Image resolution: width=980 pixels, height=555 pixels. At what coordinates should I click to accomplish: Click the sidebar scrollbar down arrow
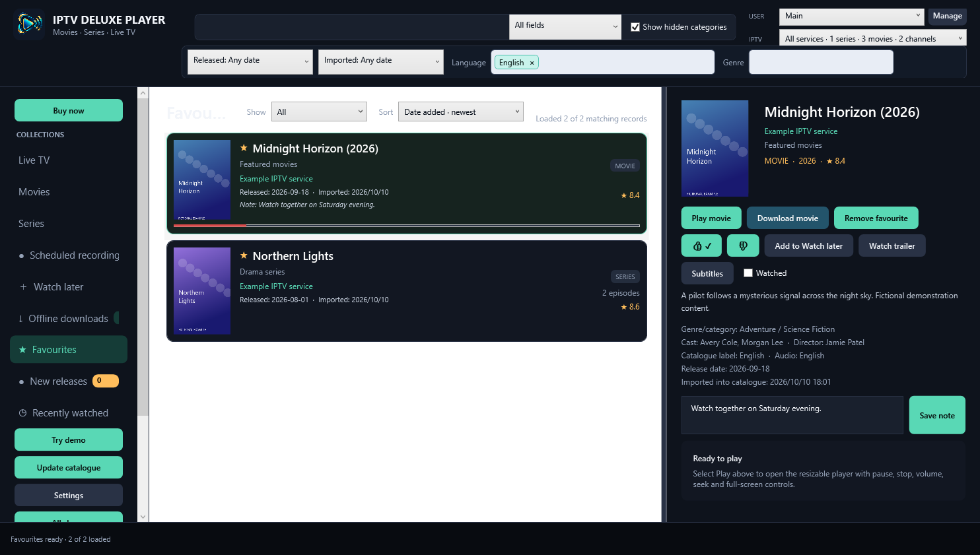click(143, 517)
